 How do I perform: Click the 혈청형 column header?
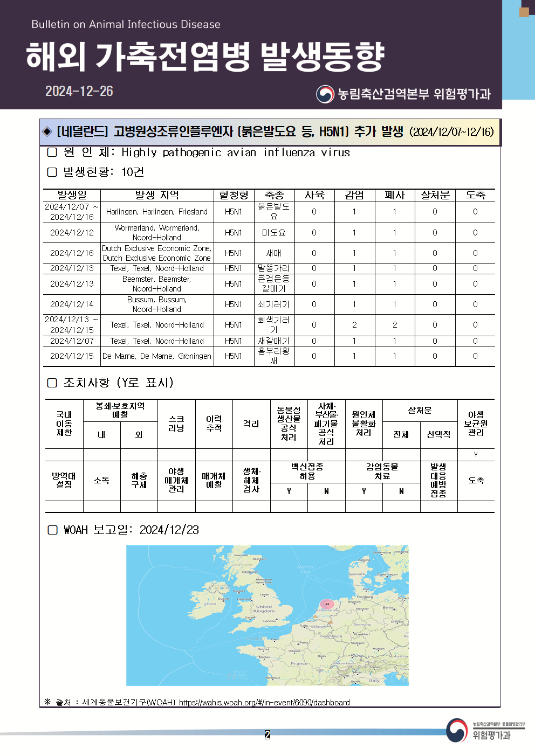[x=234, y=195]
